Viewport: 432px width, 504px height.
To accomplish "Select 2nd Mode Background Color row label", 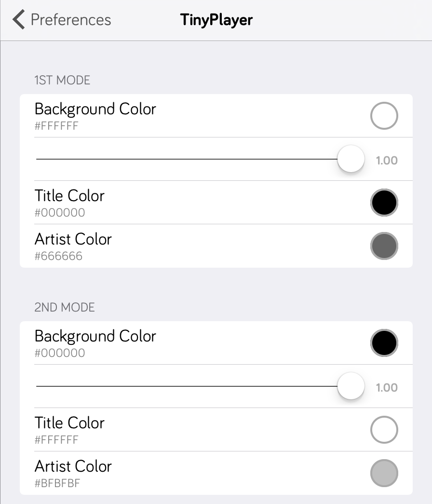I will coord(95,336).
